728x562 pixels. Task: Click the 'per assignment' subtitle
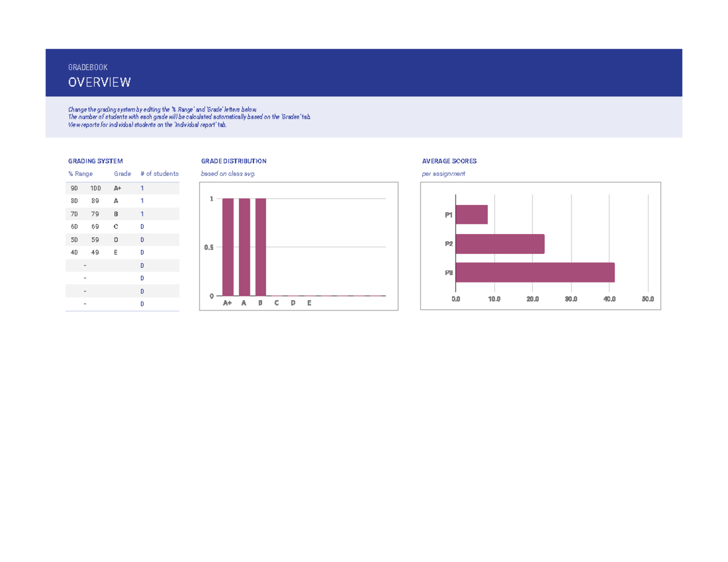(443, 173)
